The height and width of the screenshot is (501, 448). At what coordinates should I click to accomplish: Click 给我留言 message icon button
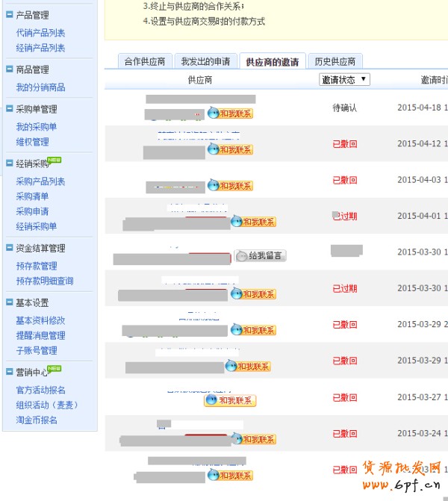[x=260, y=256]
